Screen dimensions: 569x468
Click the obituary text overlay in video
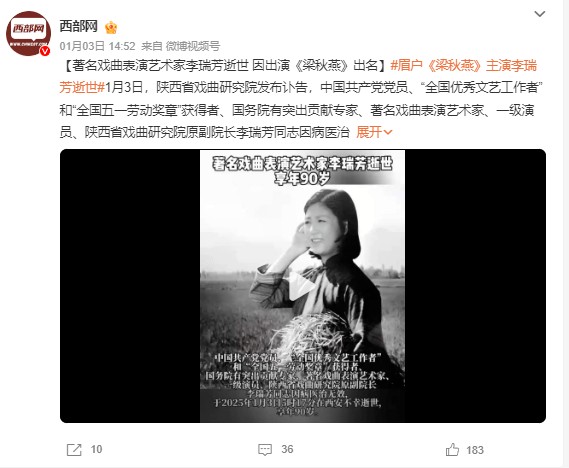click(x=298, y=385)
